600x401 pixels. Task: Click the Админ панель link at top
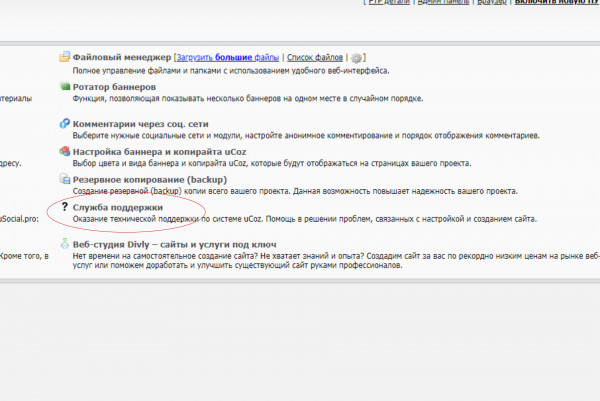pyautogui.click(x=443, y=2)
